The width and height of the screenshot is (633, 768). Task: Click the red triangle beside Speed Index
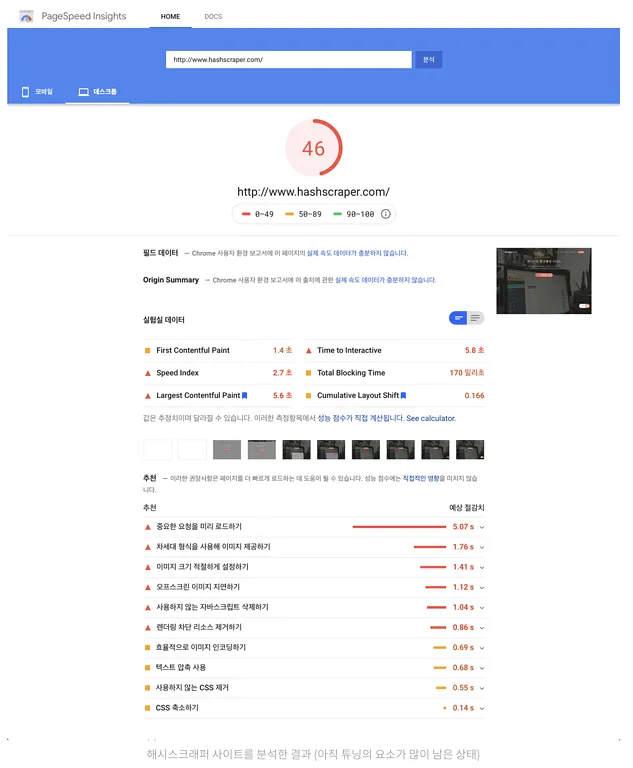148,373
